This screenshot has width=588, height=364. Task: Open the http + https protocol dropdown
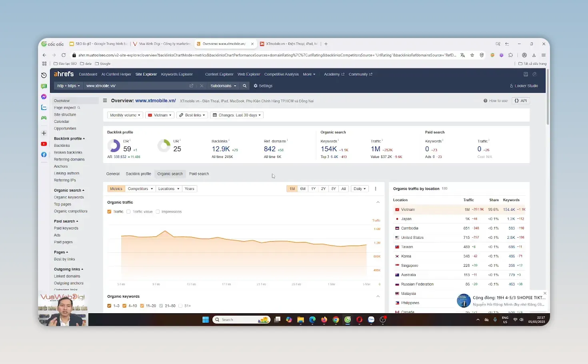pyautogui.click(x=68, y=86)
